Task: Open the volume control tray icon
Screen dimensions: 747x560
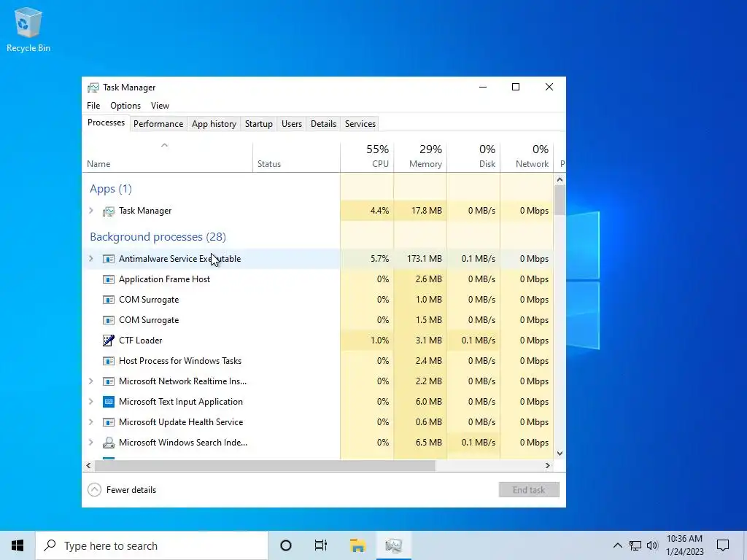Action: pyautogui.click(x=652, y=545)
